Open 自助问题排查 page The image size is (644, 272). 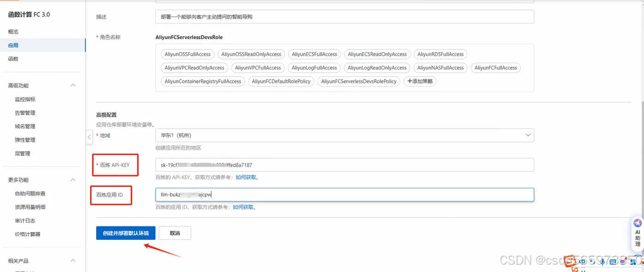[x=30, y=194]
